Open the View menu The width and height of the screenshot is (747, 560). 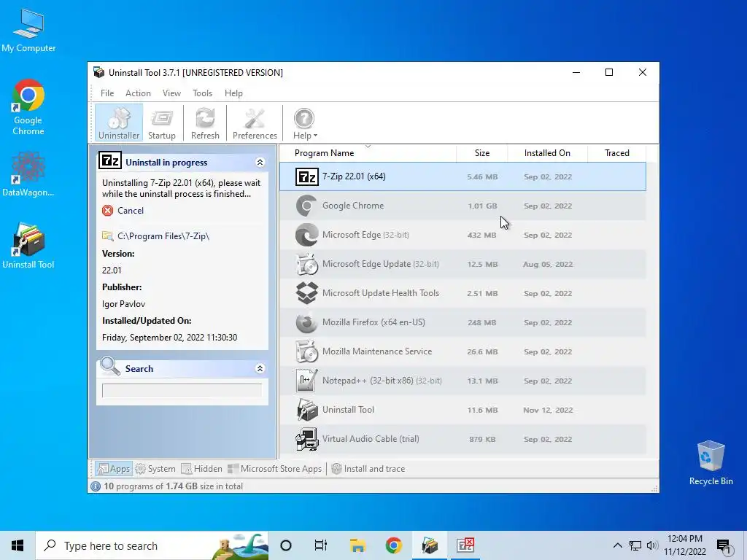(x=171, y=93)
